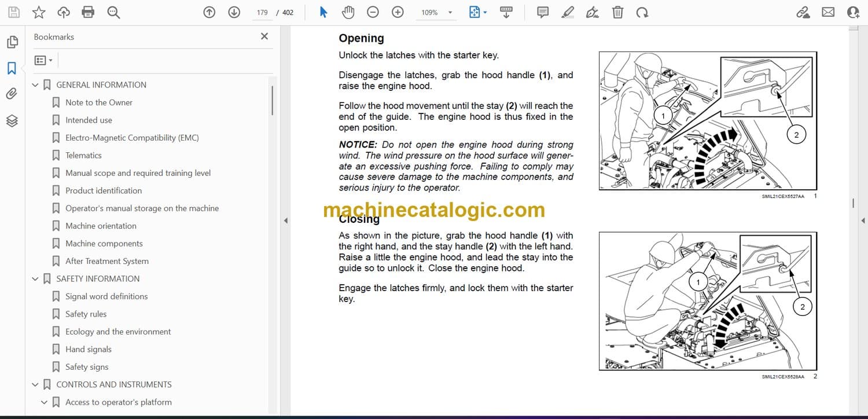Select Machine components bookmark

[x=104, y=244]
